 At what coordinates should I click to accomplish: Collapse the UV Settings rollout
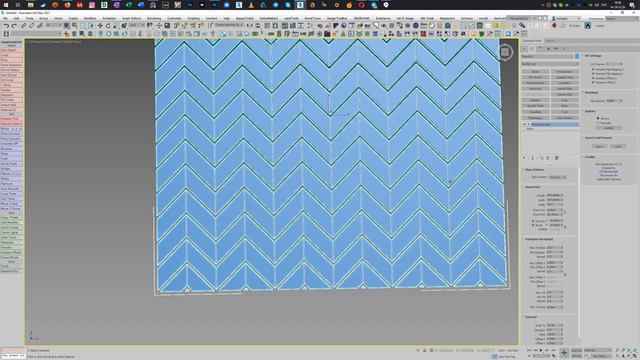point(592,56)
